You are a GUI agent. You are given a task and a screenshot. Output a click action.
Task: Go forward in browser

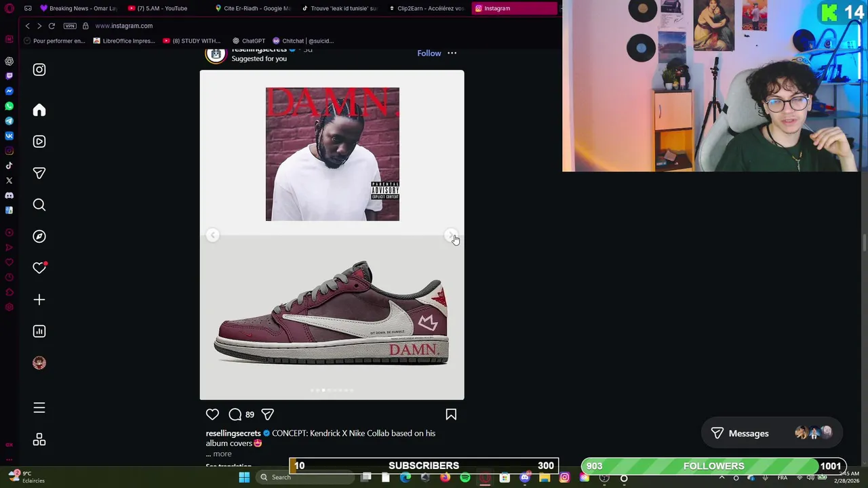click(x=39, y=26)
